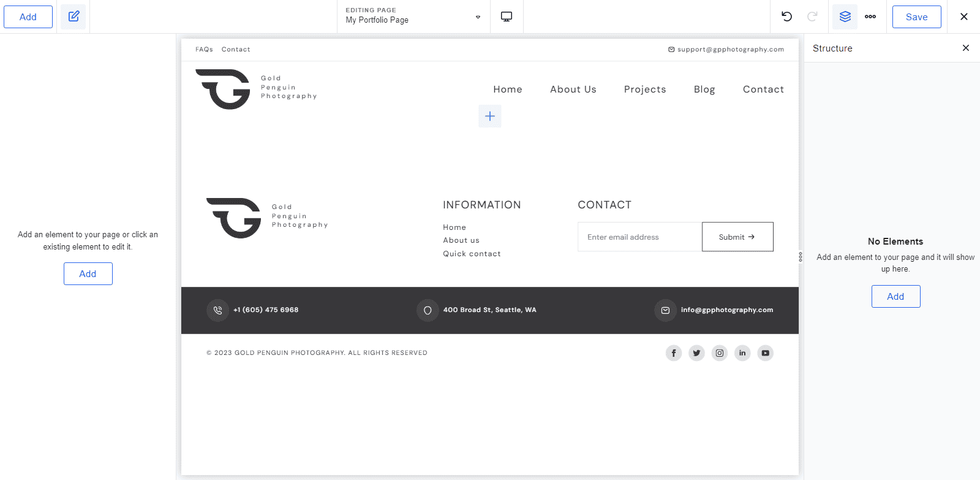Click the FAQs link in top bar
Image resolution: width=980 pixels, height=480 pixels.
tap(204, 50)
